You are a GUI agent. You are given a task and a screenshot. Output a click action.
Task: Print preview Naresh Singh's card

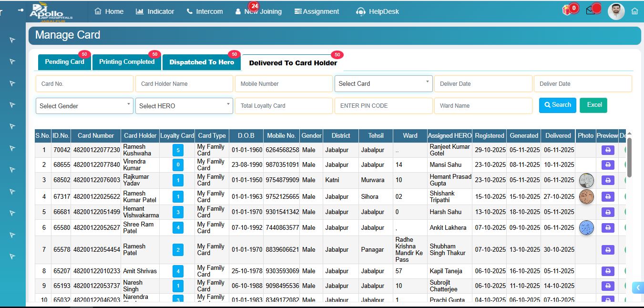point(608,286)
